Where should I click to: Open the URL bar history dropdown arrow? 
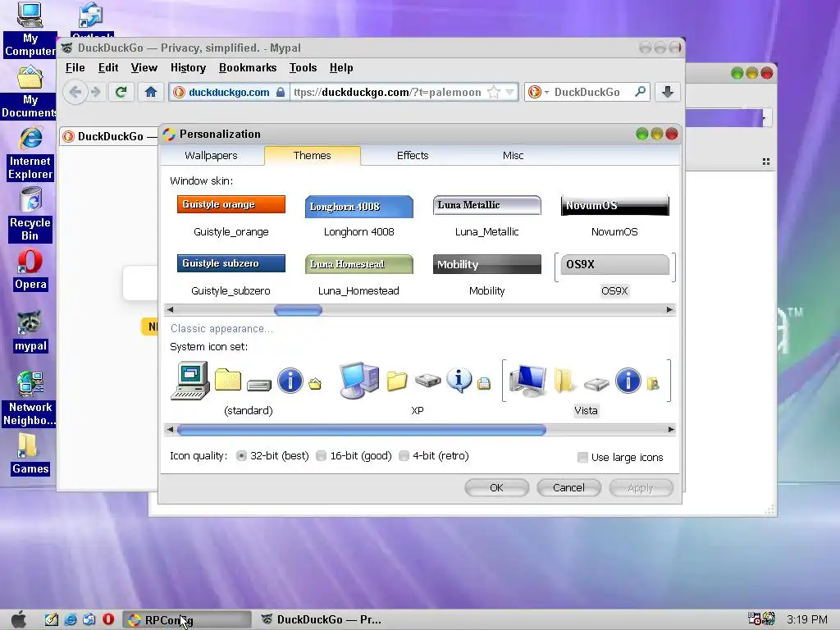tap(510, 92)
